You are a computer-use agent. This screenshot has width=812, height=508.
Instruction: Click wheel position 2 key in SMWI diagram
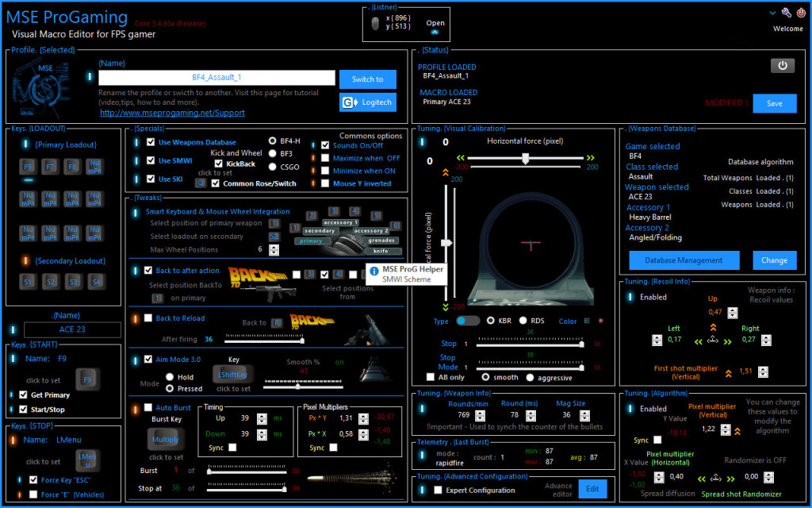311,216
